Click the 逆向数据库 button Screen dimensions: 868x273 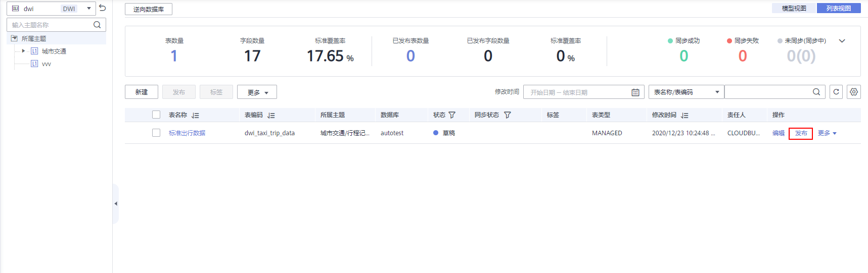point(149,9)
